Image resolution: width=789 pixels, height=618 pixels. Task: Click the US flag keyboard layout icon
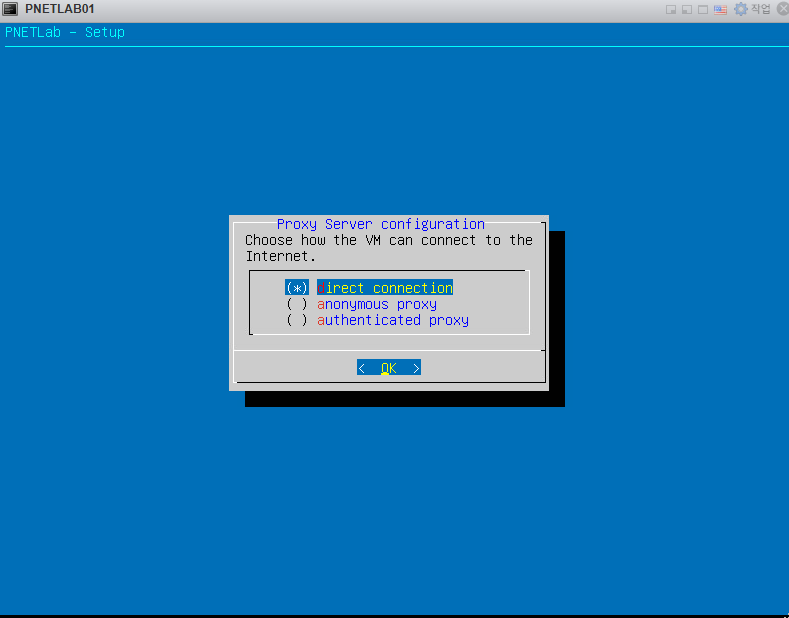[720, 10]
